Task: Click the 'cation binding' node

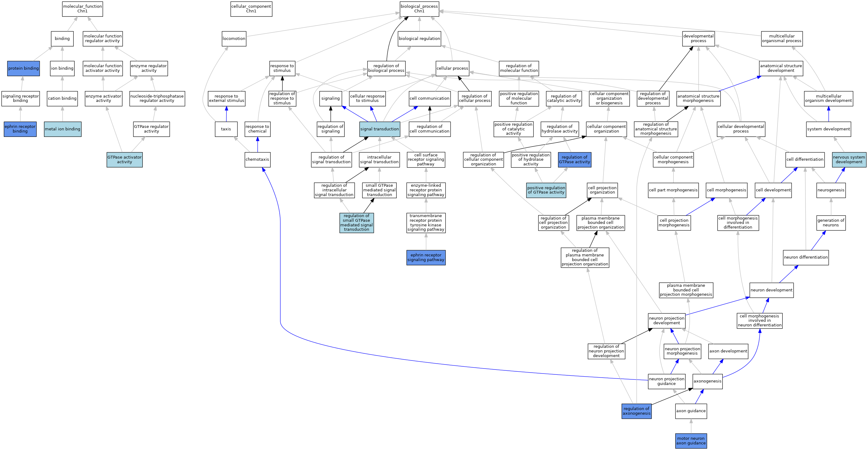Action: pos(62,98)
